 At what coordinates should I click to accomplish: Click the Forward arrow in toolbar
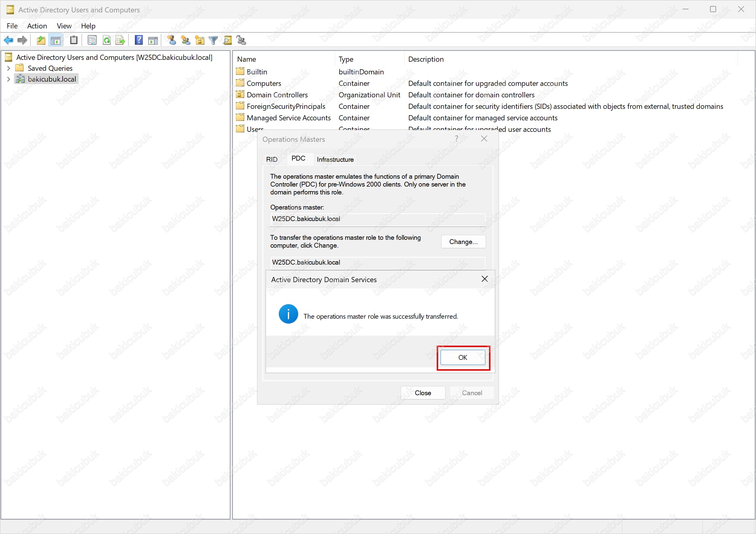22,41
